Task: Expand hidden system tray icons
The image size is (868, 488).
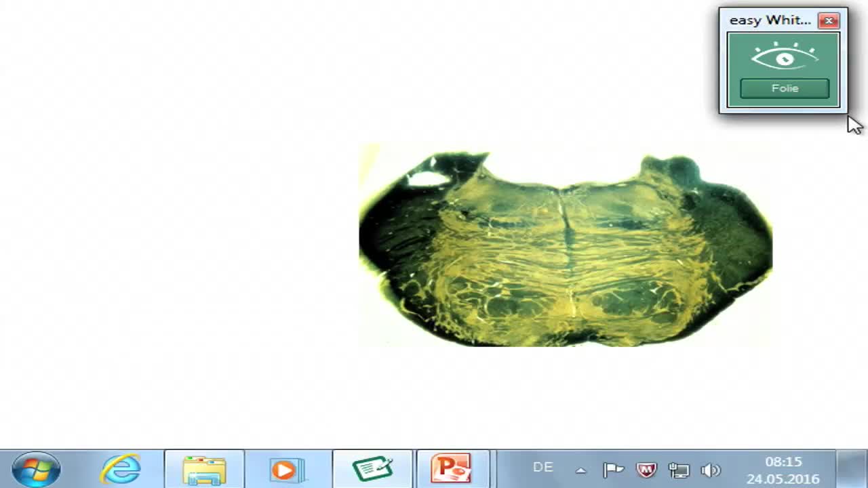Action: [581, 470]
